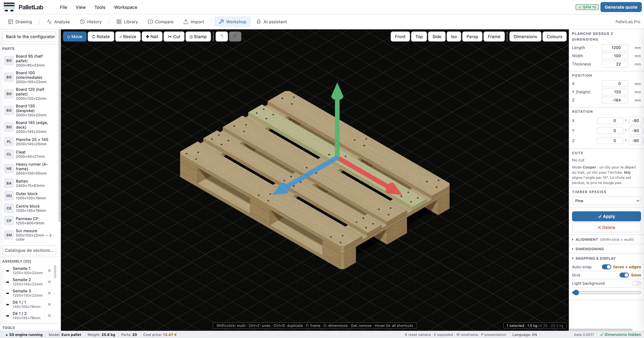This screenshot has height=338, width=644.
Task: Adjust the slider under Light background
Action: coord(606,293)
